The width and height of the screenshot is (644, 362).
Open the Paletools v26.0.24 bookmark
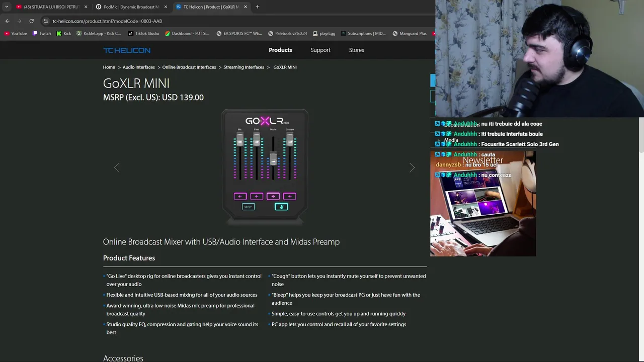tap(287, 33)
